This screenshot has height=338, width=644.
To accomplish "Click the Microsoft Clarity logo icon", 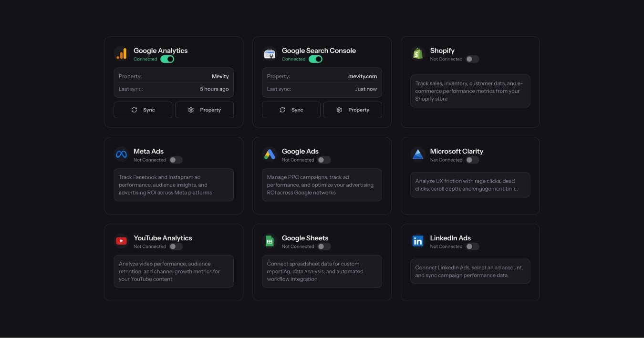I will [418, 154].
